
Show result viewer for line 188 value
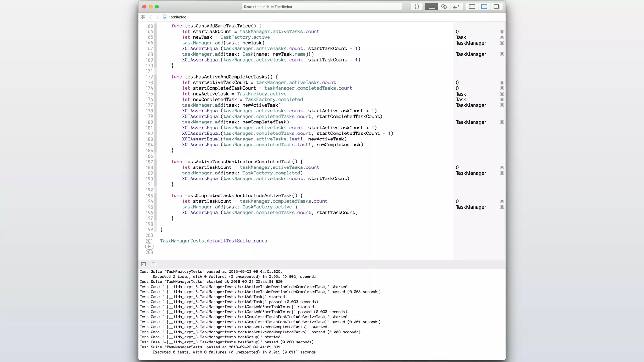point(502,167)
